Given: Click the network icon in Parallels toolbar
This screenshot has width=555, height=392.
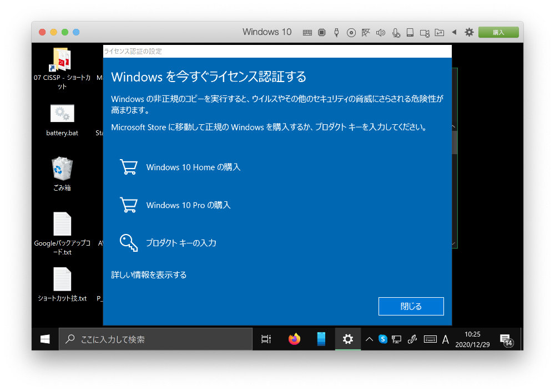Looking at the screenshot, I should point(366,33).
